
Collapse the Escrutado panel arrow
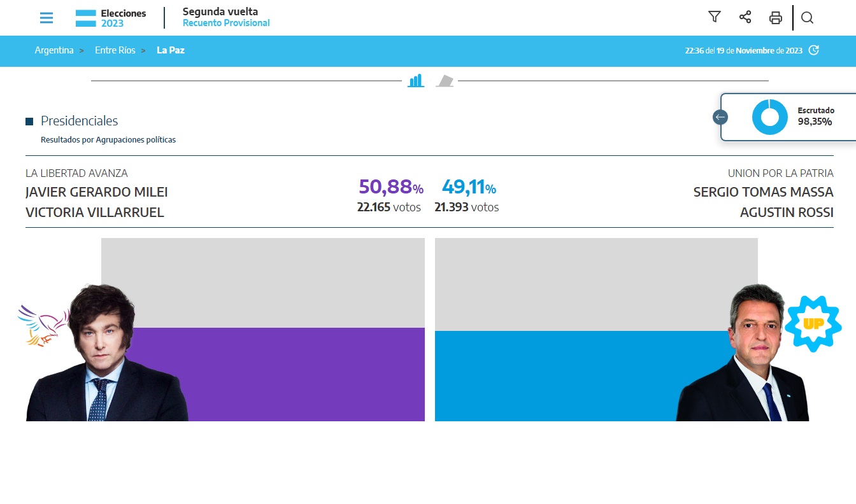720,117
